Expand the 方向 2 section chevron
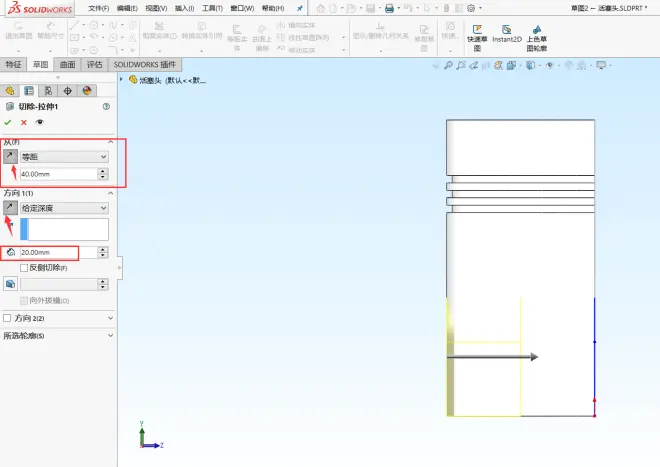This screenshot has width=660, height=467. point(110,318)
